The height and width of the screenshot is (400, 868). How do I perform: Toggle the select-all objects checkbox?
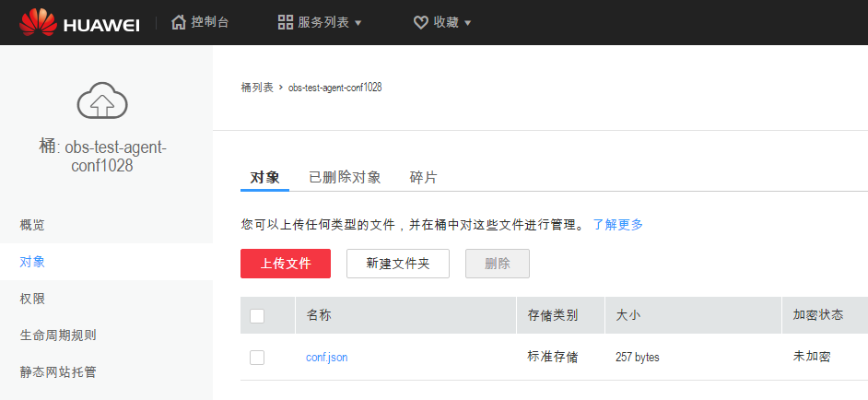click(x=257, y=316)
